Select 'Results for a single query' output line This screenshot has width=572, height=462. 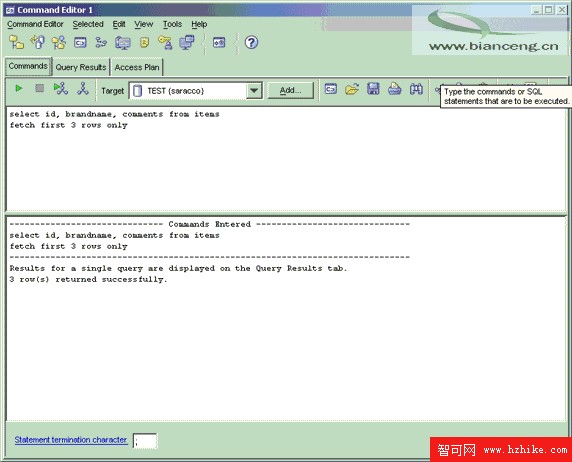178,269
